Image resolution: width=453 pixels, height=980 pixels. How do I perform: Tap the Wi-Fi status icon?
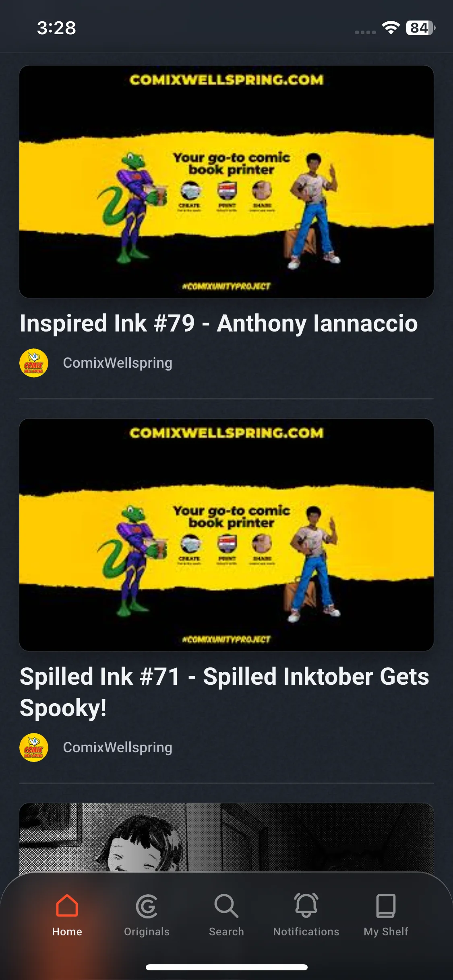pyautogui.click(x=391, y=28)
